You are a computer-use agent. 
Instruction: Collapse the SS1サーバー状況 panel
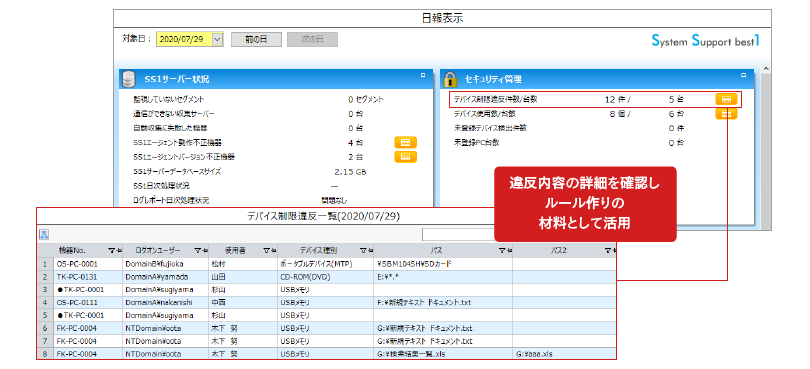coord(423,75)
